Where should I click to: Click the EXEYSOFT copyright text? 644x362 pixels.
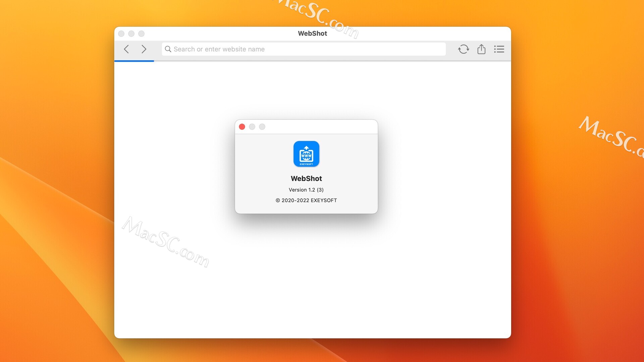306,200
